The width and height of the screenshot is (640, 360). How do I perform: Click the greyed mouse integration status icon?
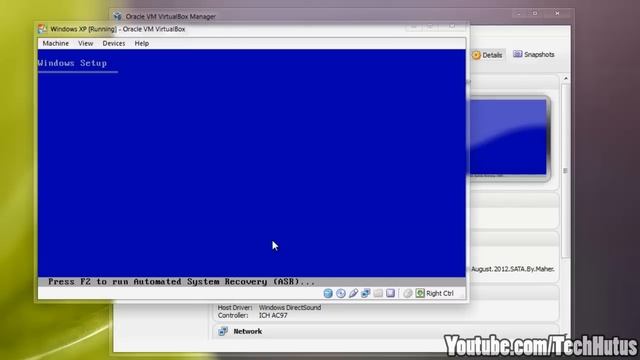[x=407, y=293]
